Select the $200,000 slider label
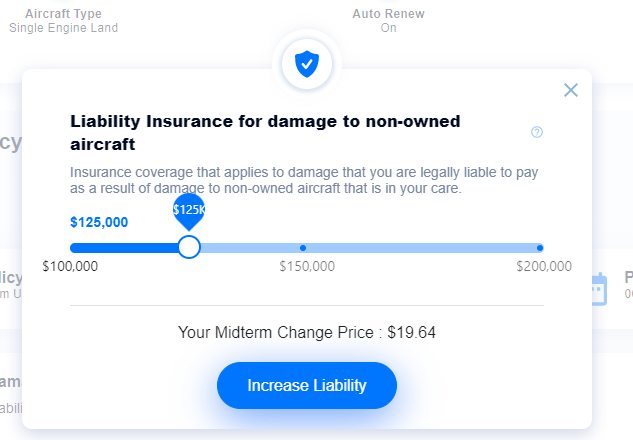 [544, 266]
